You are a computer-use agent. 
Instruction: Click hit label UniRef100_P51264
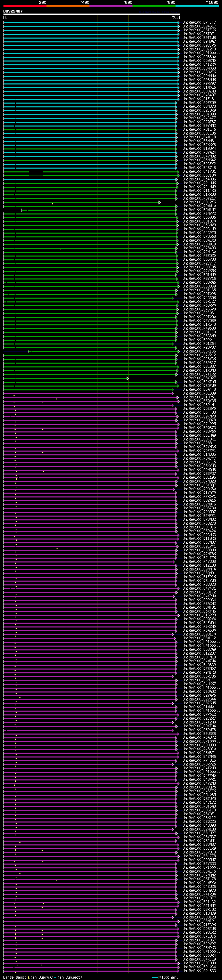(199, 343)
